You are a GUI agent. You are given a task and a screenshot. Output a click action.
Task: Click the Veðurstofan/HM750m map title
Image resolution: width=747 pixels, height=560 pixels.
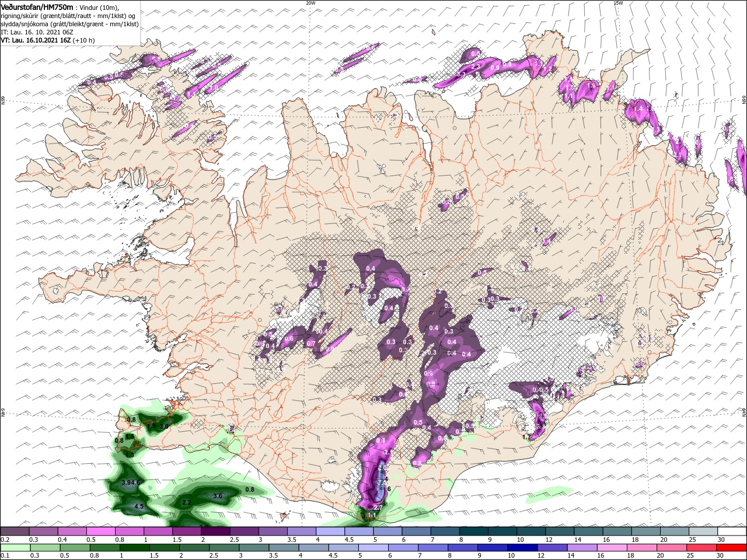pyautogui.click(x=37, y=6)
